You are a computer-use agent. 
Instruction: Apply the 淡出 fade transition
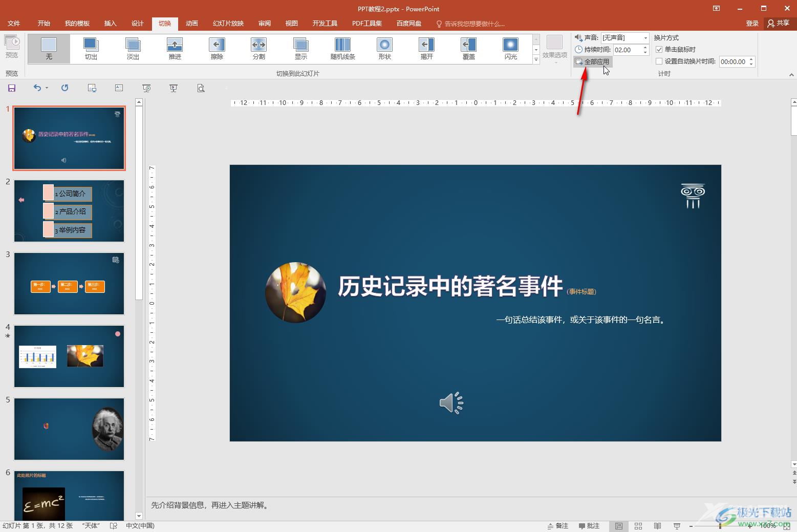(x=133, y=49)
